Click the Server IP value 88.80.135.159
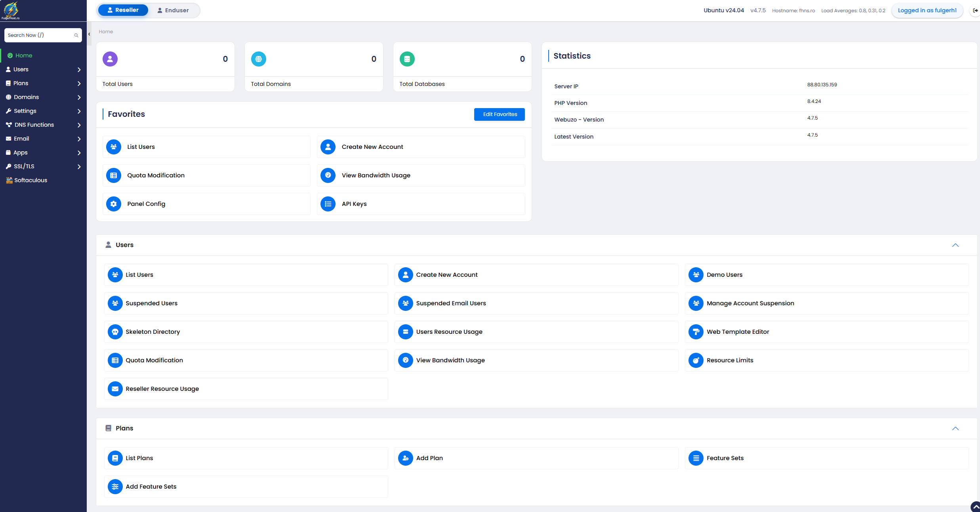This screenshot has height=512, width=980. [822, 85]
